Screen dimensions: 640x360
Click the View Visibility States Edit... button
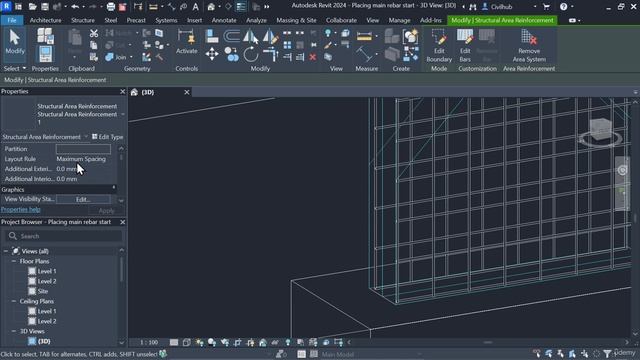pos(83,199)
